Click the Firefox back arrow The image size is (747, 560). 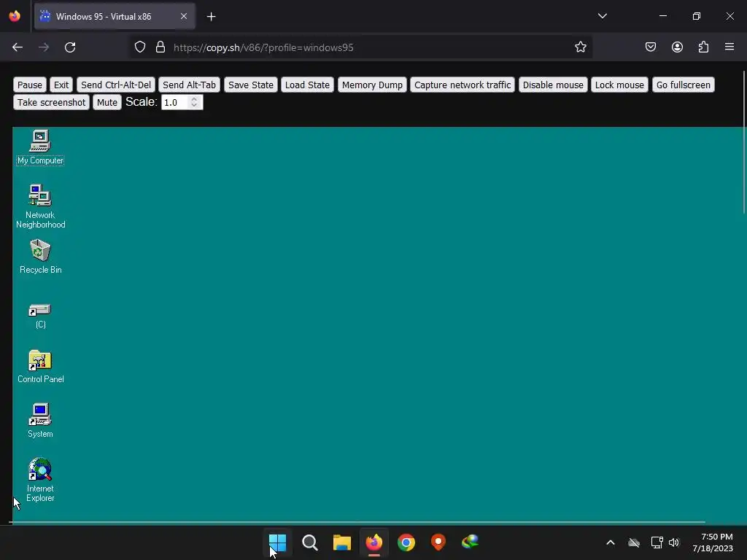pyautogui.click(x=18, y=47)
